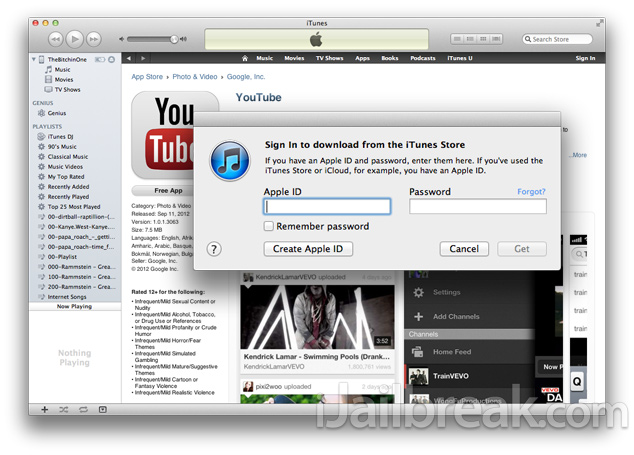This screenshot has width=634, height=455.
Task: Click the Google, Inc. breadcrumb link
Action: point(246,77)
